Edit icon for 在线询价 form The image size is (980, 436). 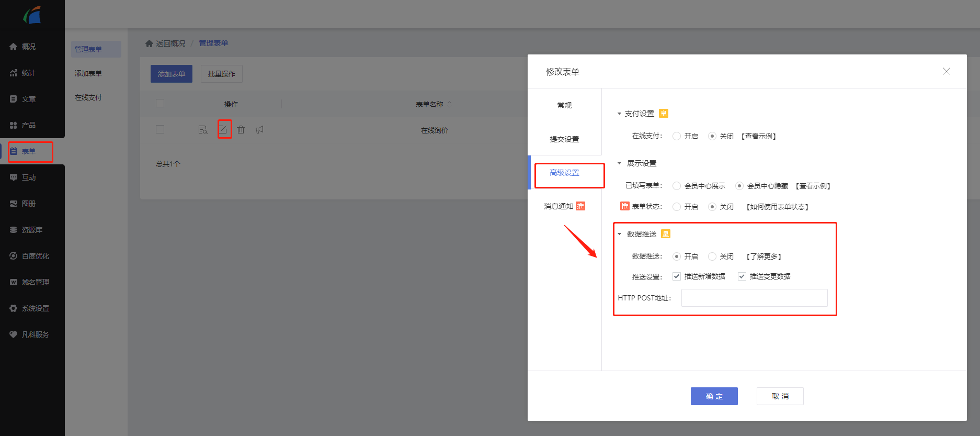tap(223, 129)
